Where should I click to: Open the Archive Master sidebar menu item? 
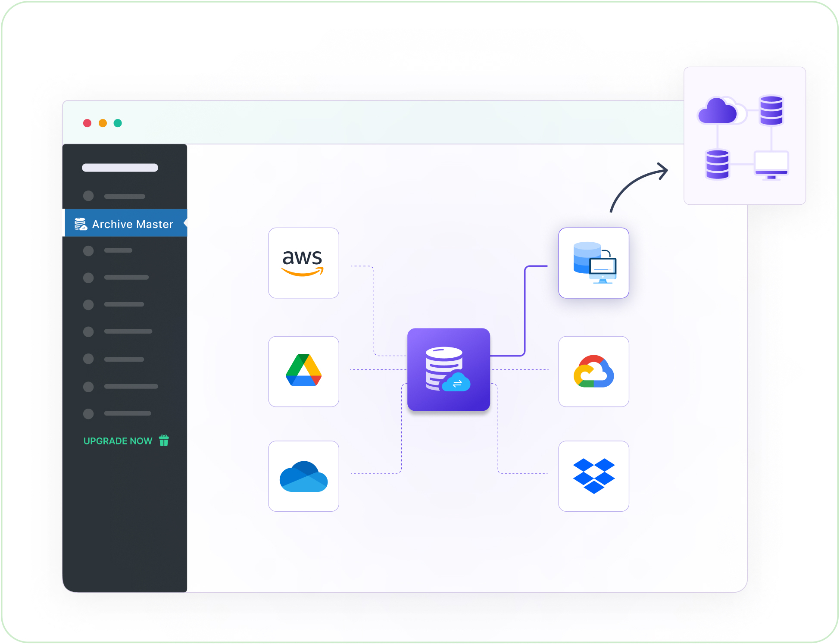click(126, 223)
